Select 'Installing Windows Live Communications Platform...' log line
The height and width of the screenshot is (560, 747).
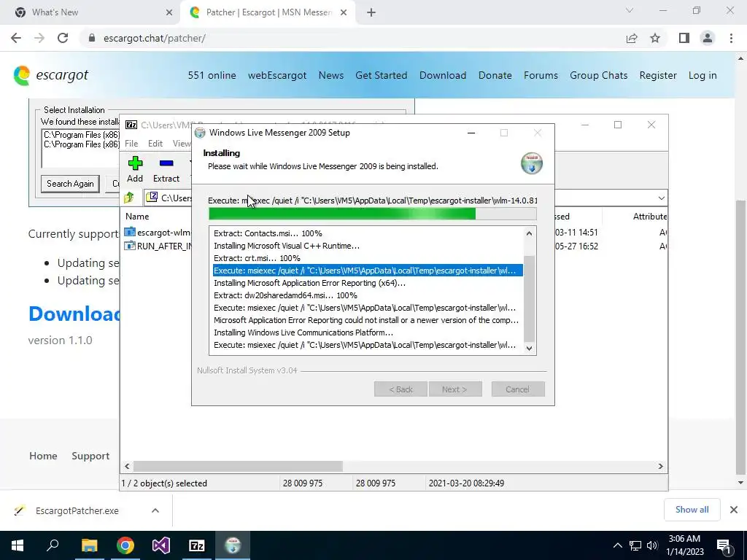[303, 332]
